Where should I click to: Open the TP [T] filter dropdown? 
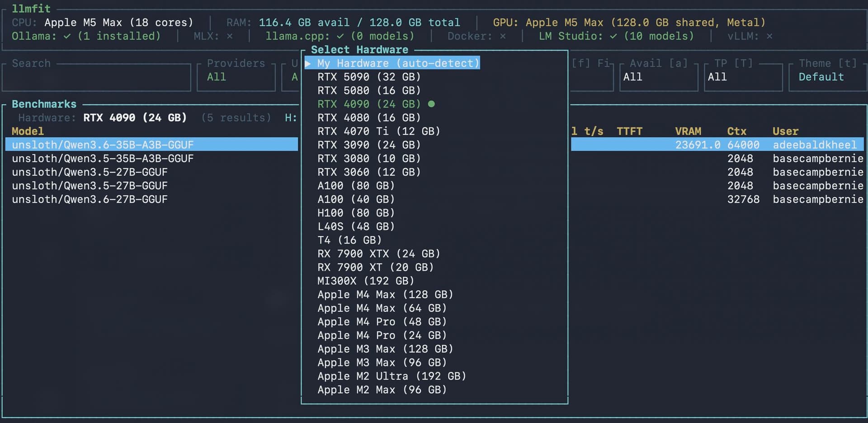pyautogui.click(x=743, y=77)
